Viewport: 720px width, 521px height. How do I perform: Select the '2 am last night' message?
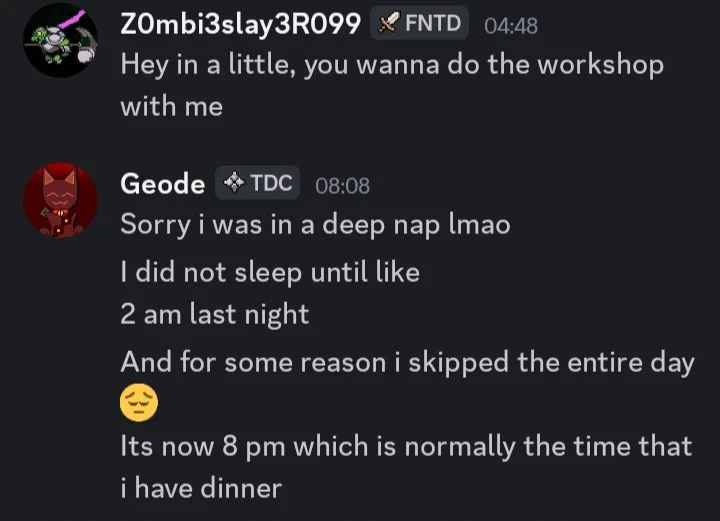click(214, 314)
